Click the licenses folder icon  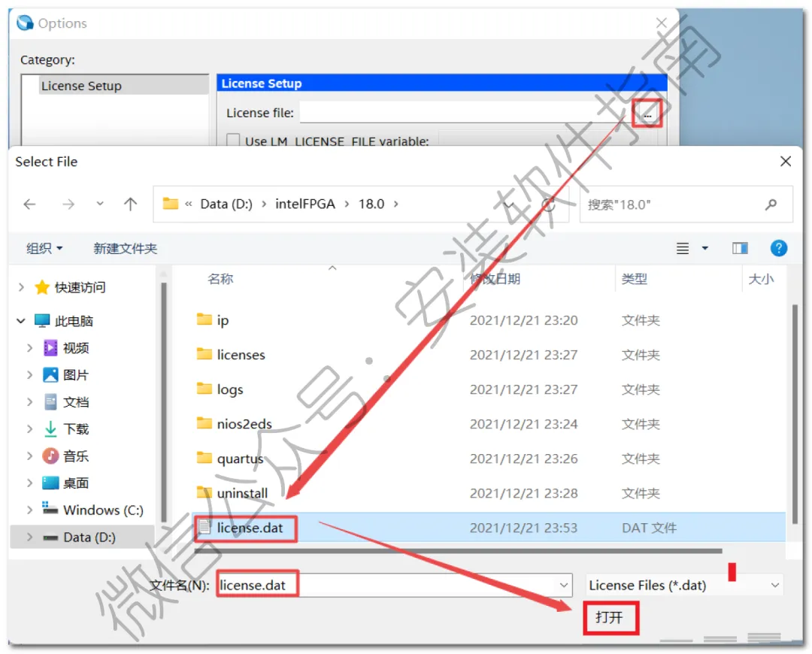click(x=205, y=353)
